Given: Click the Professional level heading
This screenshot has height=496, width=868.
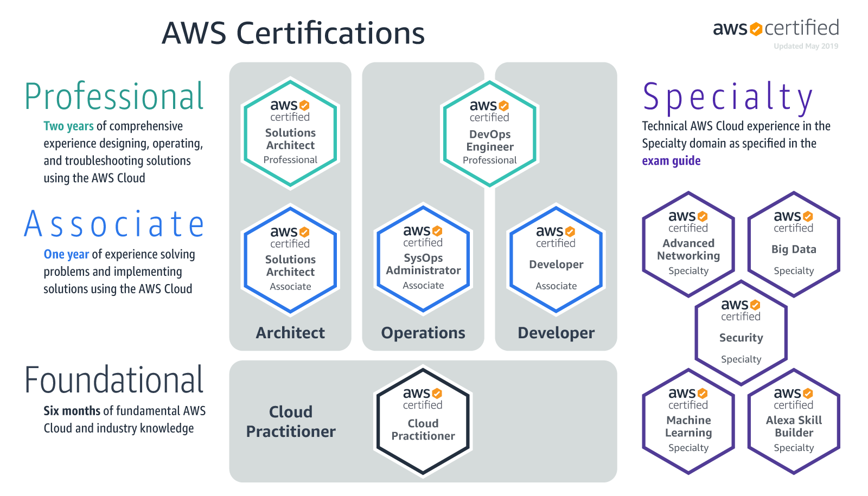Looking at the screenshot, I should tap(114, 97).
